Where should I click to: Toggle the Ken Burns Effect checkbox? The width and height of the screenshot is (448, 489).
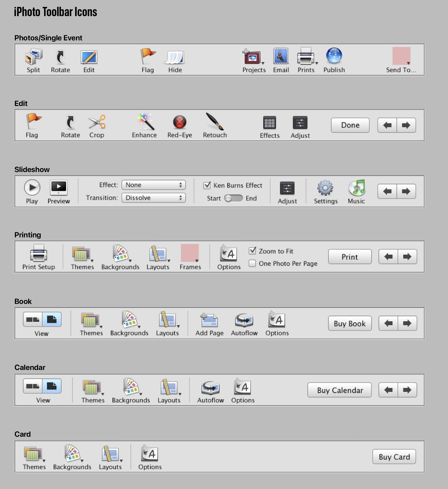pyautogui.click(x=207, y=185)
